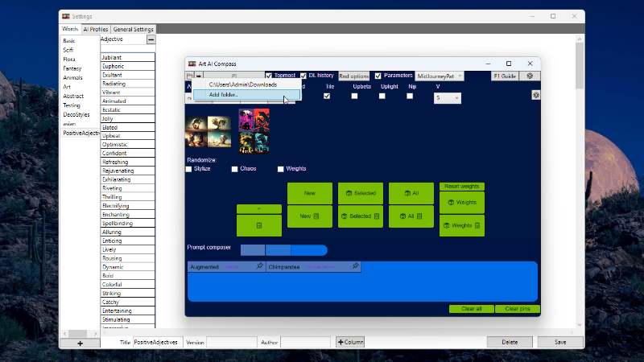Click the small chevron green button above calculator
Image resolution: width=644 pixels, height=362 pixels.
258,209
